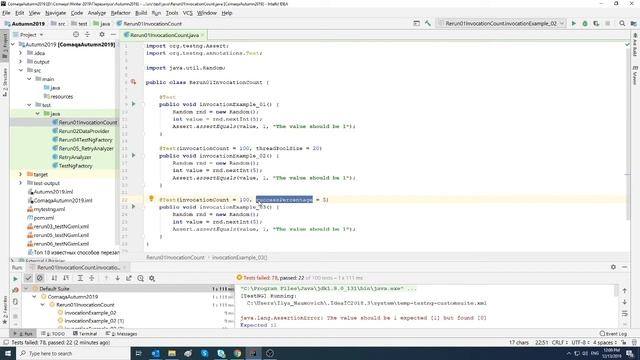
Task: Open Search Everywhere magnifier icon
Action: click(x=622, y=24)
